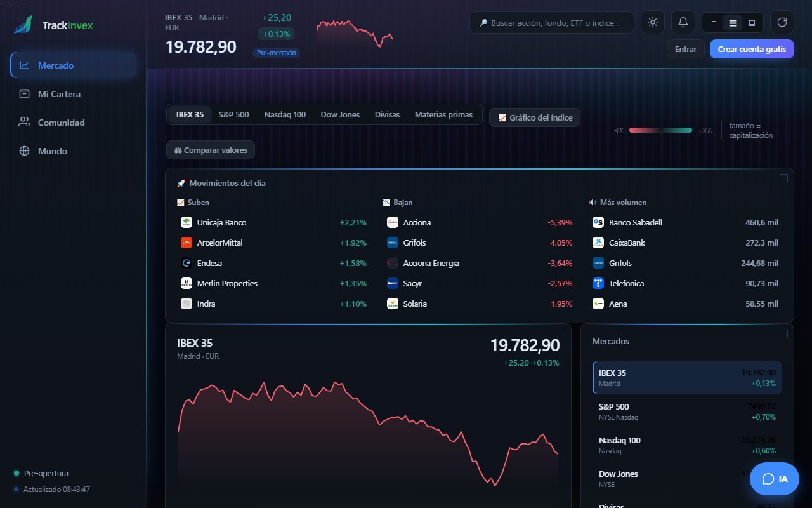Switch to the Divisas tab

pos(387,115)
